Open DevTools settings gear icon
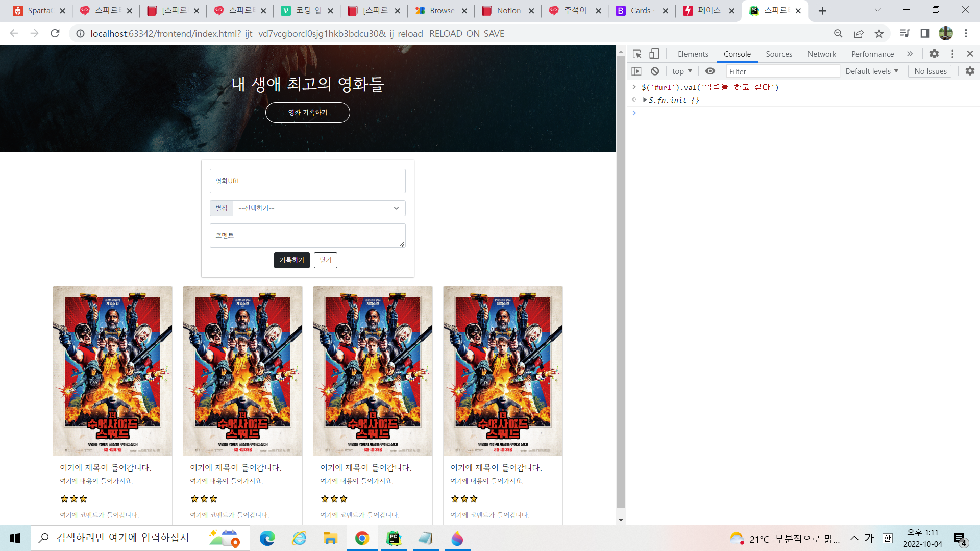This screenshot has height=551, width=980. 934,54
